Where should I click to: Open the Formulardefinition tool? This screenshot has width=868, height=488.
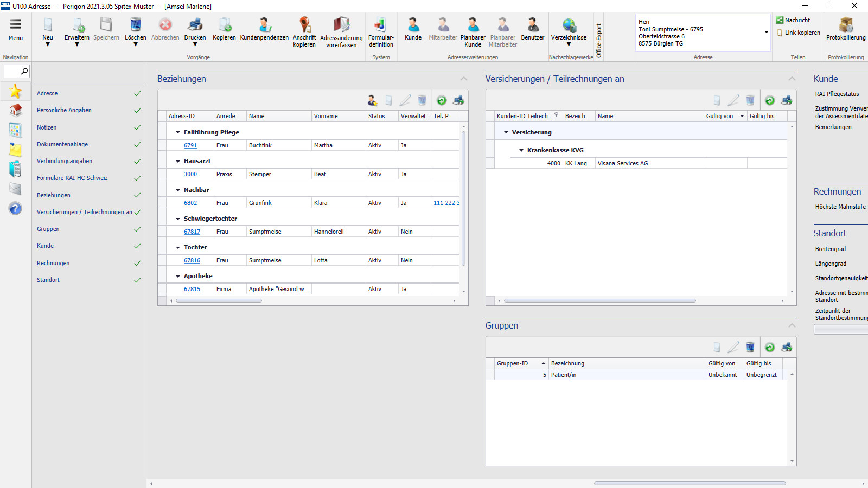381,25
